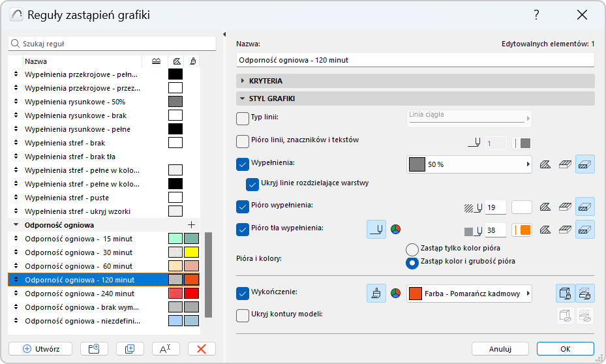Add a new rule to Odporność ogniowa group
This screenshot has height=364, width=606.
click(x=191, y=225)
